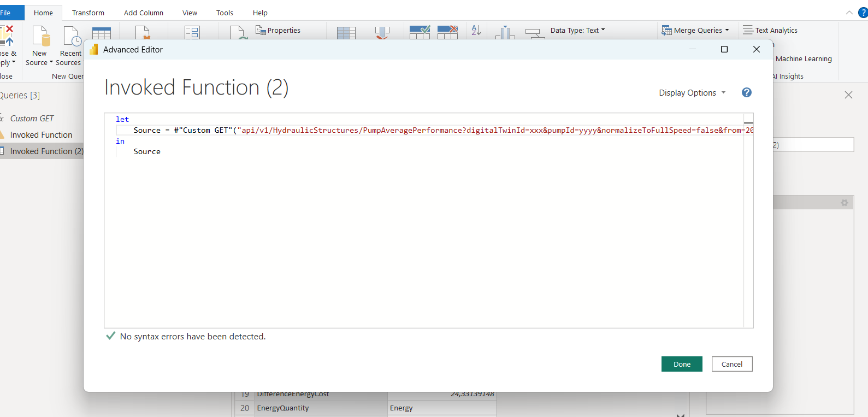Click the Enter Data table icon
The image size is (868, 417).
tap(102, 33)
